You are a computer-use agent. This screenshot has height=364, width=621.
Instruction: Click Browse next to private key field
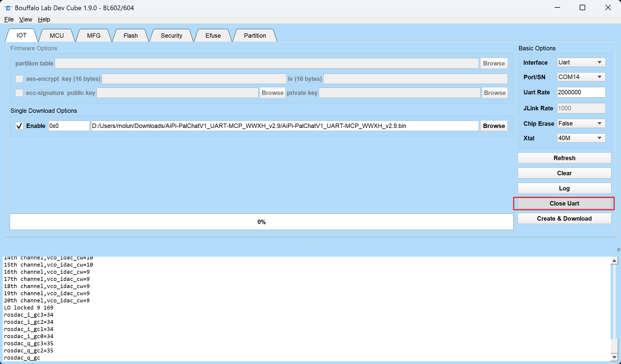pos(495,93)
